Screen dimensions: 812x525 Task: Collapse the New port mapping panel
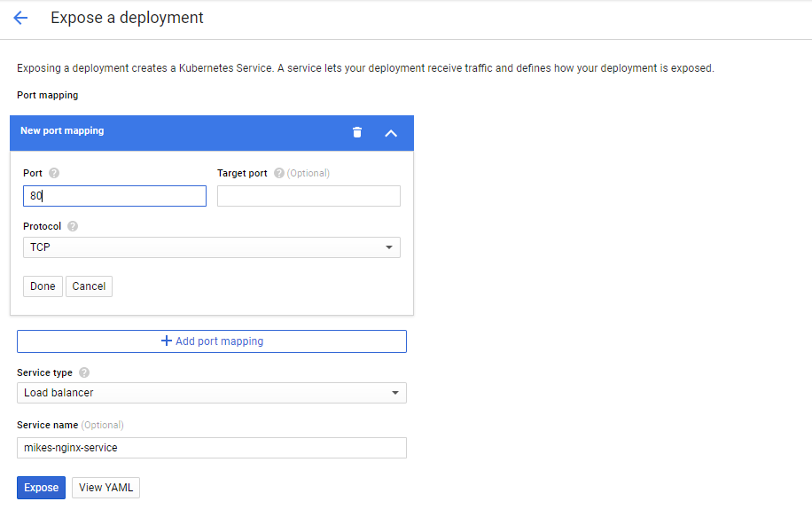(391, 133)
